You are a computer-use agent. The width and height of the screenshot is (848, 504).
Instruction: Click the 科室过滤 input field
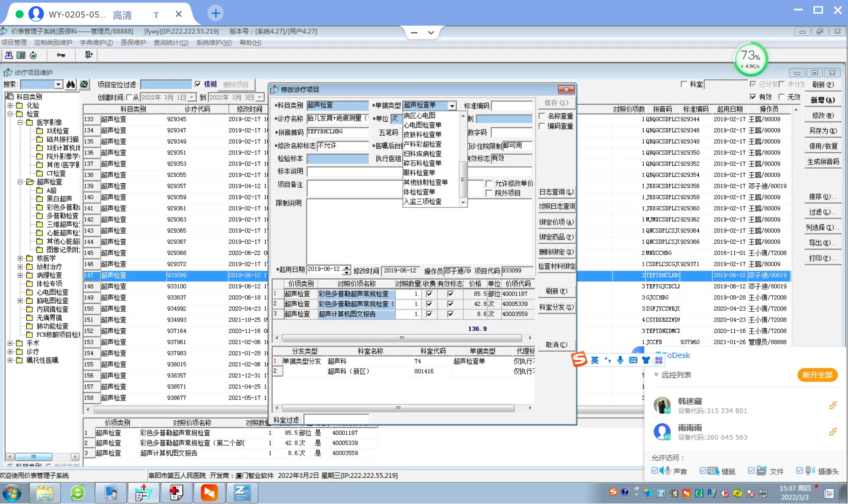pyautogui.click(x=336, y=420)
